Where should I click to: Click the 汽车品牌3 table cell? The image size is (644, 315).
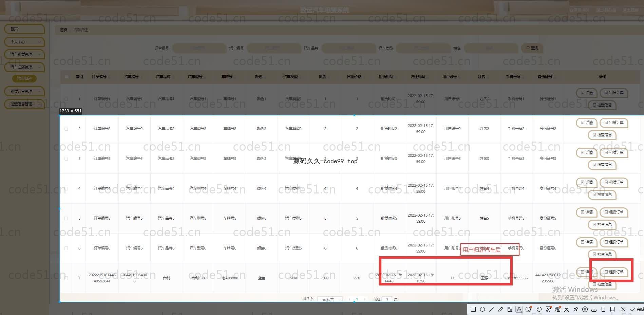click(x=166, y=159)
